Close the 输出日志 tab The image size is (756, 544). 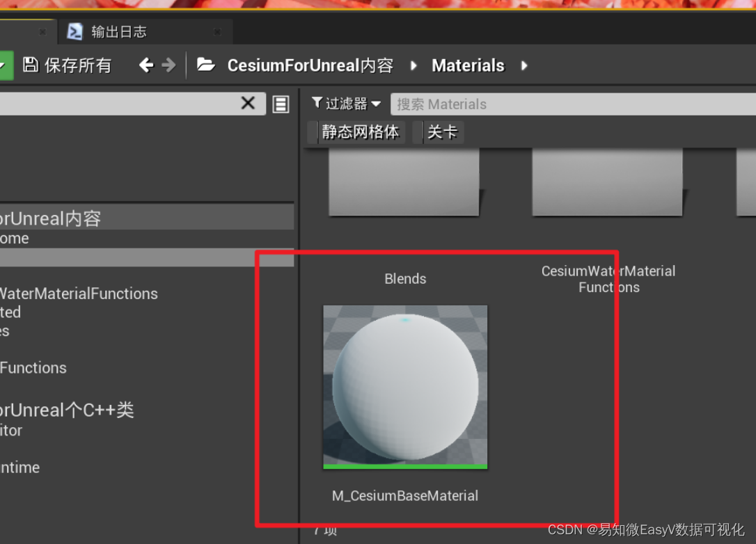217,32
